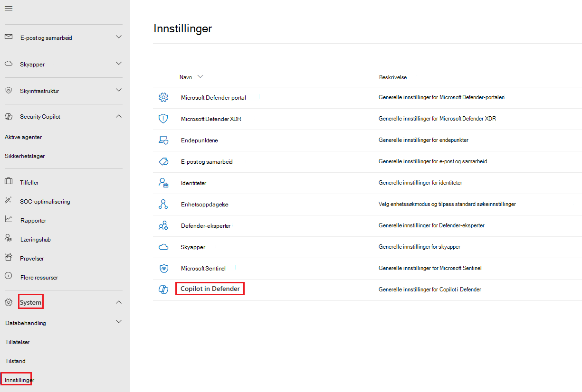Click the Læringshub icon

(9, 238)
